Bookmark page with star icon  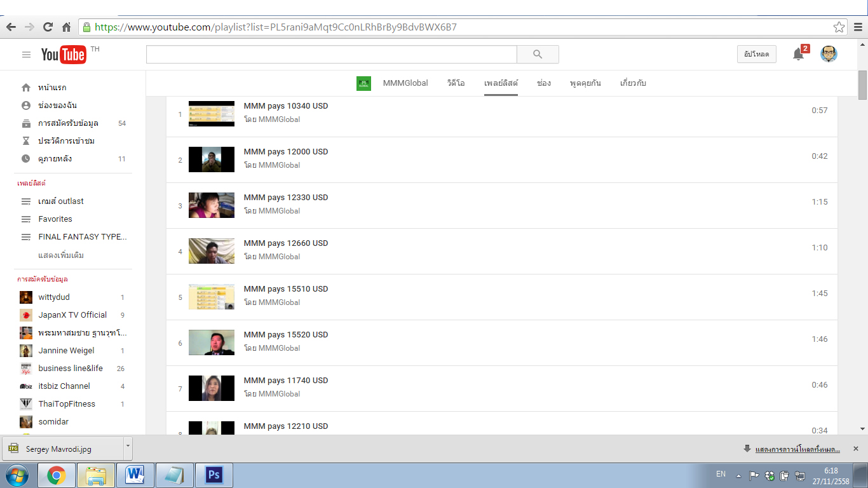tap(839, 27)
